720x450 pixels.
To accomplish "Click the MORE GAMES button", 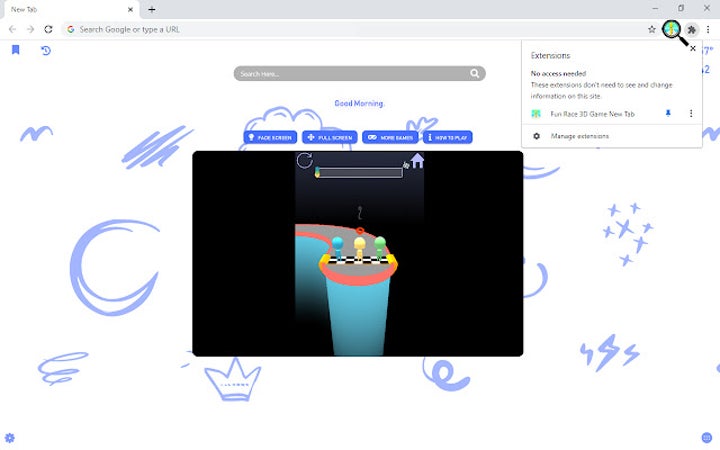I will point(390,137).
